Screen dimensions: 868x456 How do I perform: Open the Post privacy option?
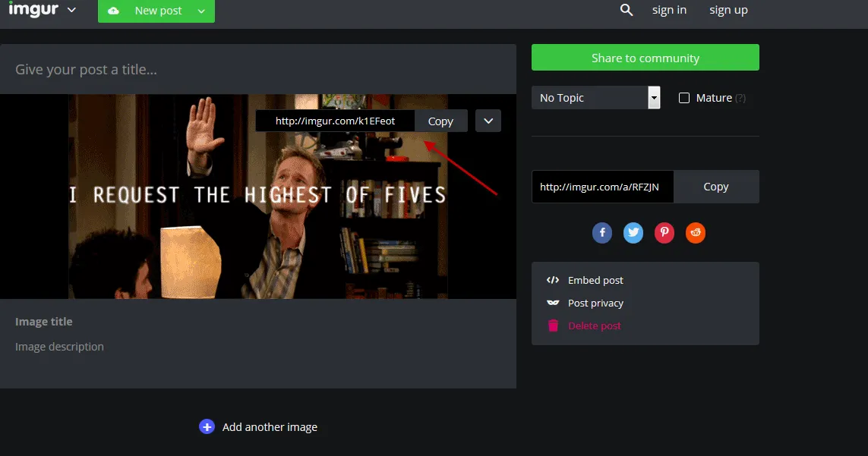click(595, 303)
